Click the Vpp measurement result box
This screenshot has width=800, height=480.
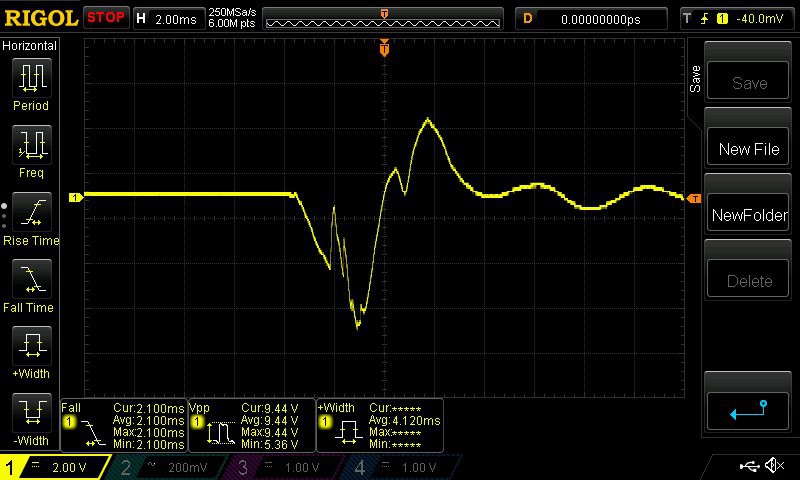point(252,426)
